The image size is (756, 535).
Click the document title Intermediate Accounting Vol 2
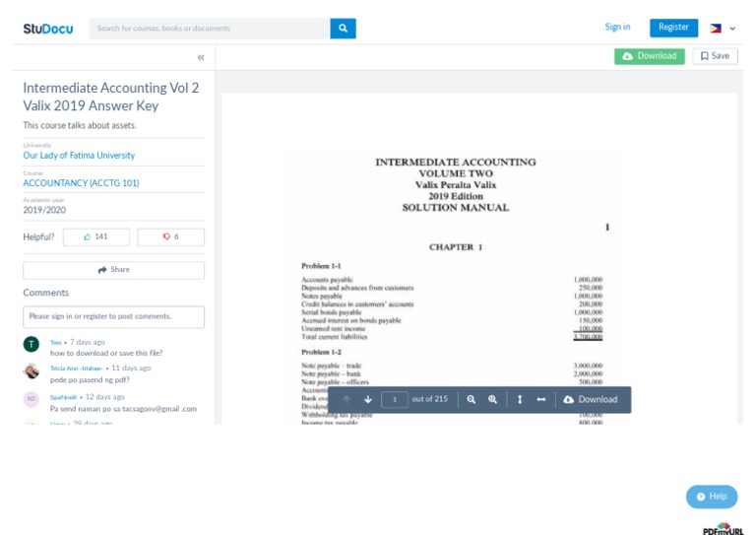(x=111, y=97)
